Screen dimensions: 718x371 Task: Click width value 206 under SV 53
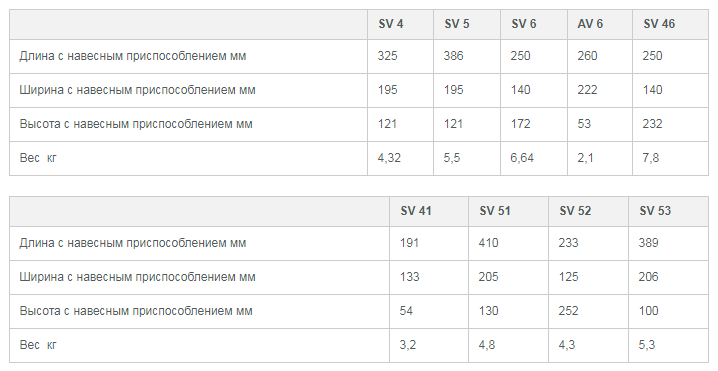pyautogui.click(x=648, y=277)
